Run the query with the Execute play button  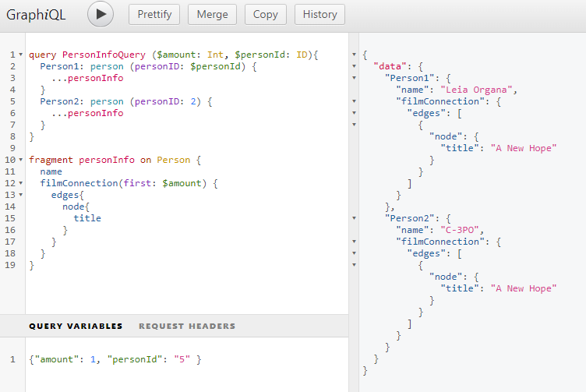(101, 14)
